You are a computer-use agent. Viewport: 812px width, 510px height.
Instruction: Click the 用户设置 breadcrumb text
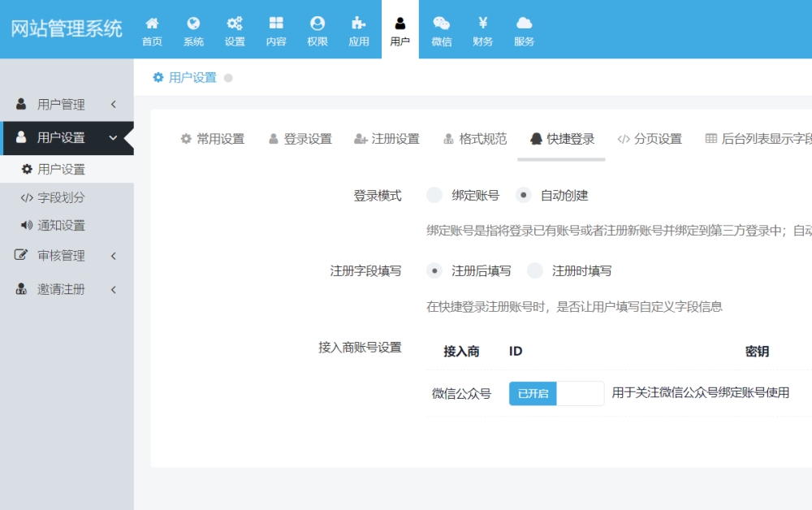(192, 78)
